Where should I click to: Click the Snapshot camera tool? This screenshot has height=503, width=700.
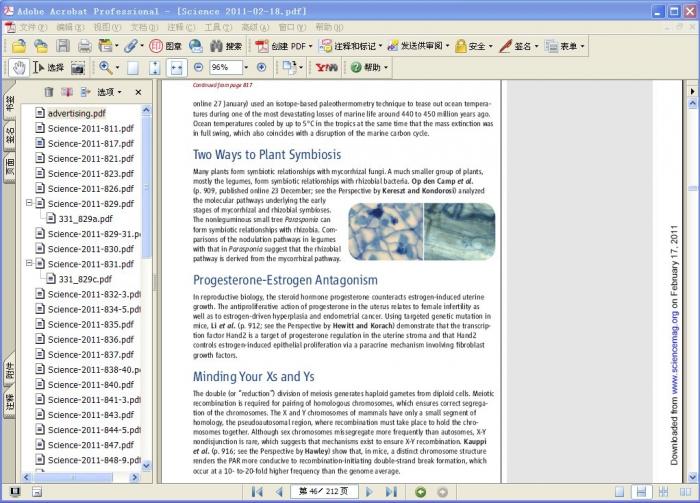point(78,68)
